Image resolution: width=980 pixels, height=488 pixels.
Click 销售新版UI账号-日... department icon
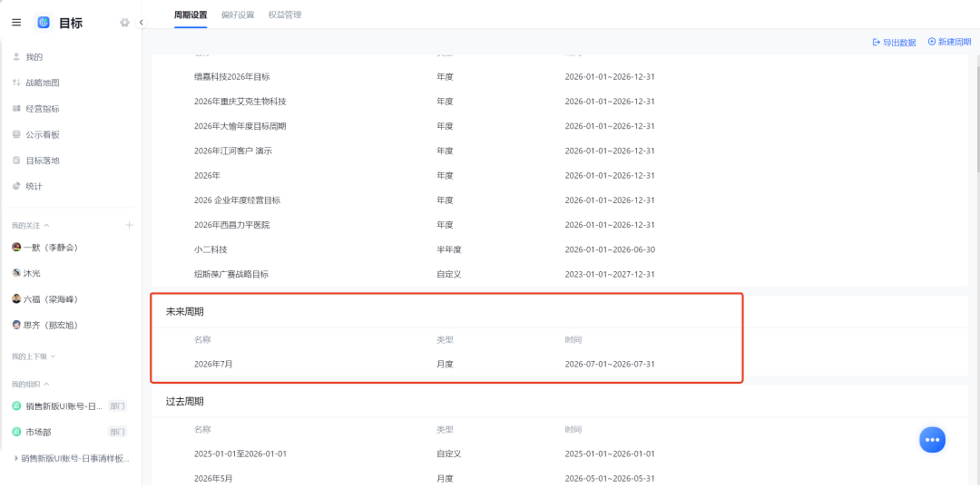16,406
